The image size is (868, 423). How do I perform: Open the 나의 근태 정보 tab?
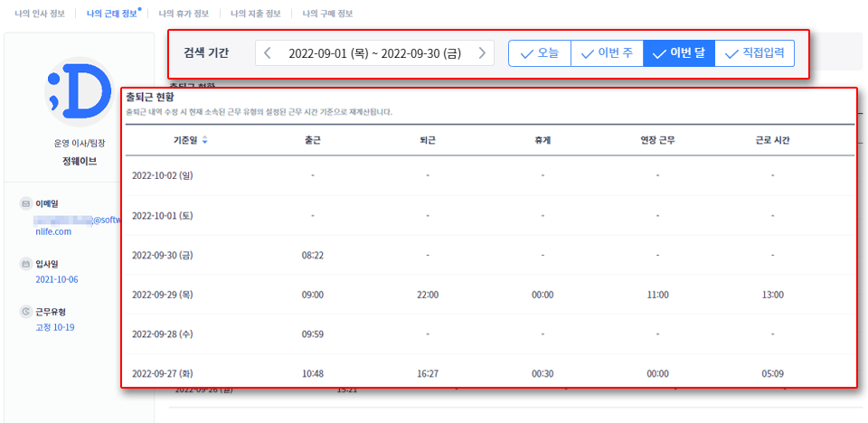[x=112, y=14]
